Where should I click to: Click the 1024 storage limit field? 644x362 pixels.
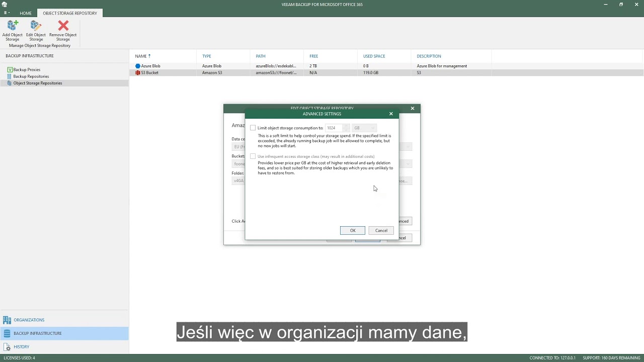334,128
